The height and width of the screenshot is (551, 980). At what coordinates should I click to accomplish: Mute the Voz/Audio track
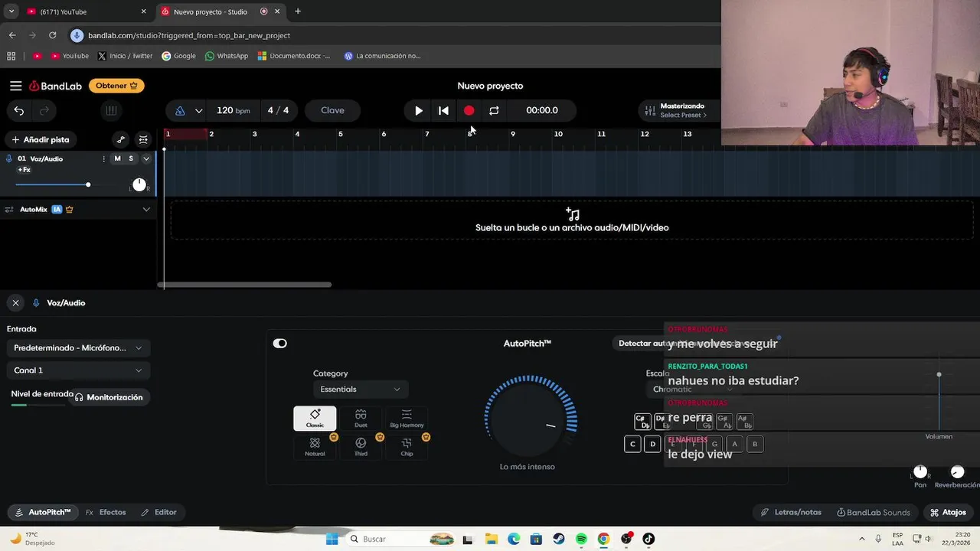coord(117,158)
